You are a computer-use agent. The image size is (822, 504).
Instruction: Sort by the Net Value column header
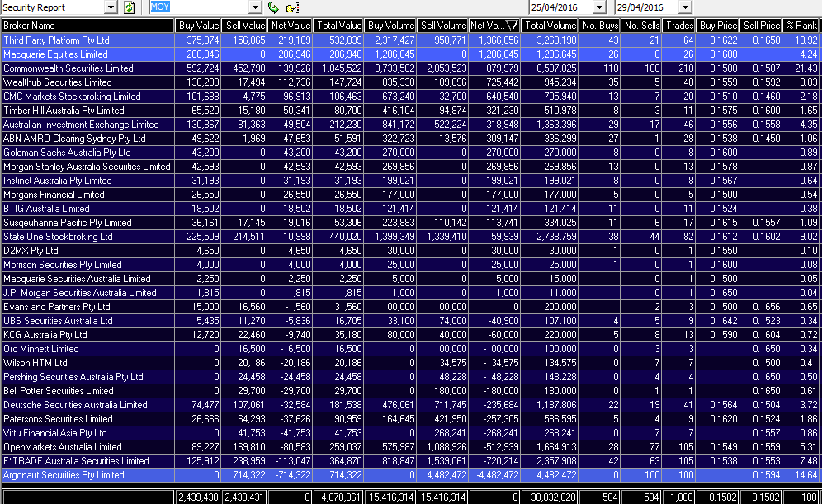(290, 26)
